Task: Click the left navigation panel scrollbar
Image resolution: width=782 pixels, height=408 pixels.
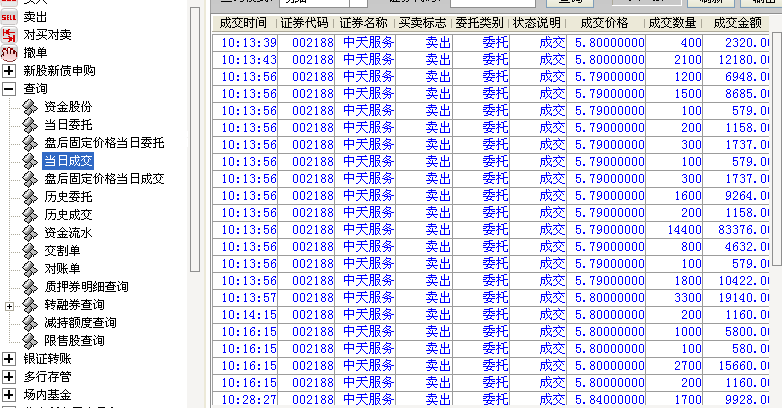Action: tap(195, 140)
